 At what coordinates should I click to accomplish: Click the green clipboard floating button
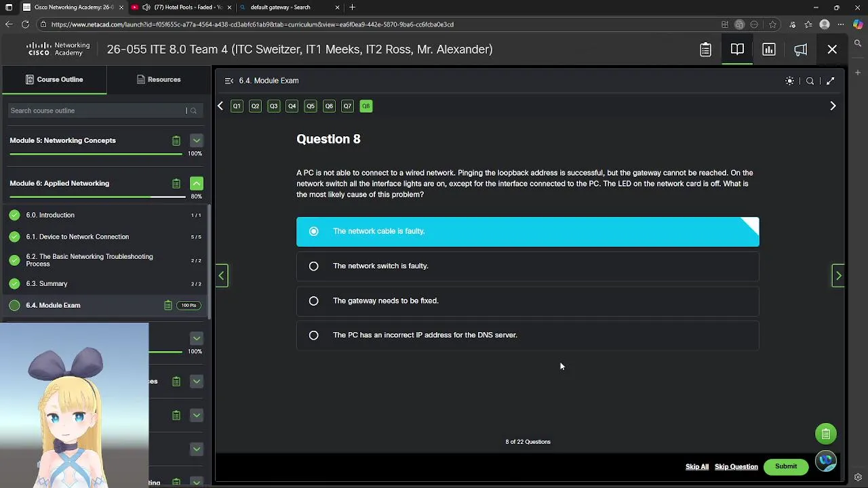(x=825, y=434)
